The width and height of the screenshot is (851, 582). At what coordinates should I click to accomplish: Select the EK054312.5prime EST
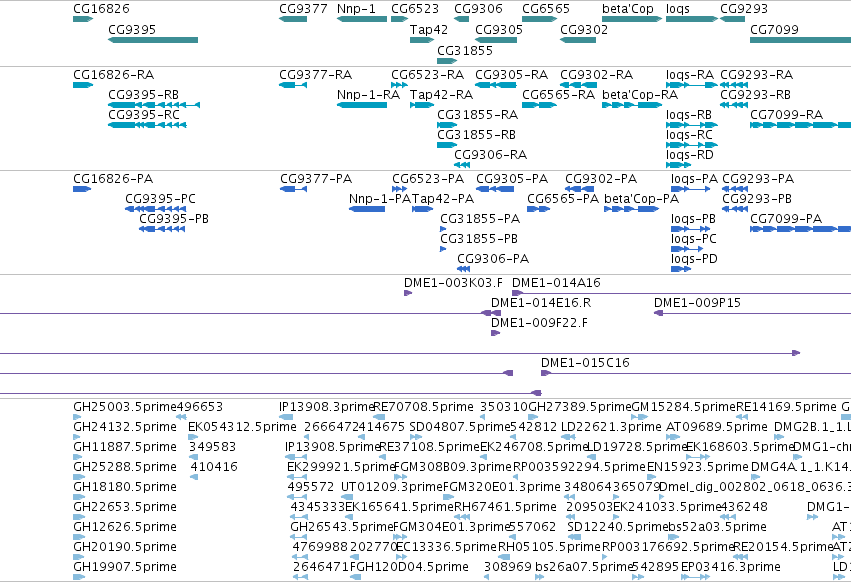click(x=193, y=437)
